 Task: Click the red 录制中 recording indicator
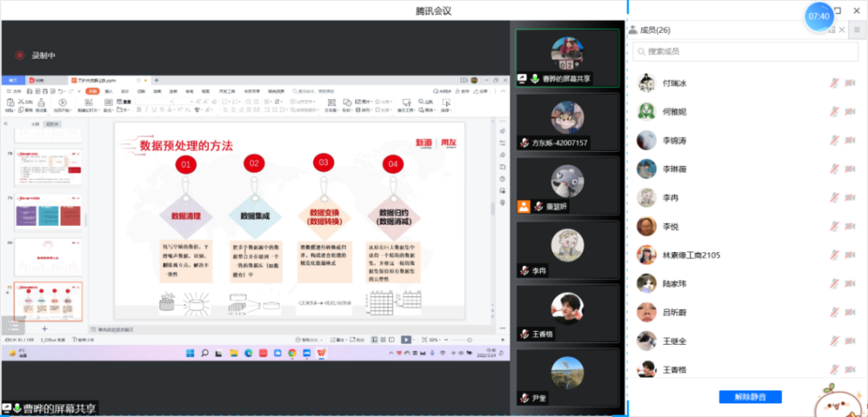coord(19,55)
